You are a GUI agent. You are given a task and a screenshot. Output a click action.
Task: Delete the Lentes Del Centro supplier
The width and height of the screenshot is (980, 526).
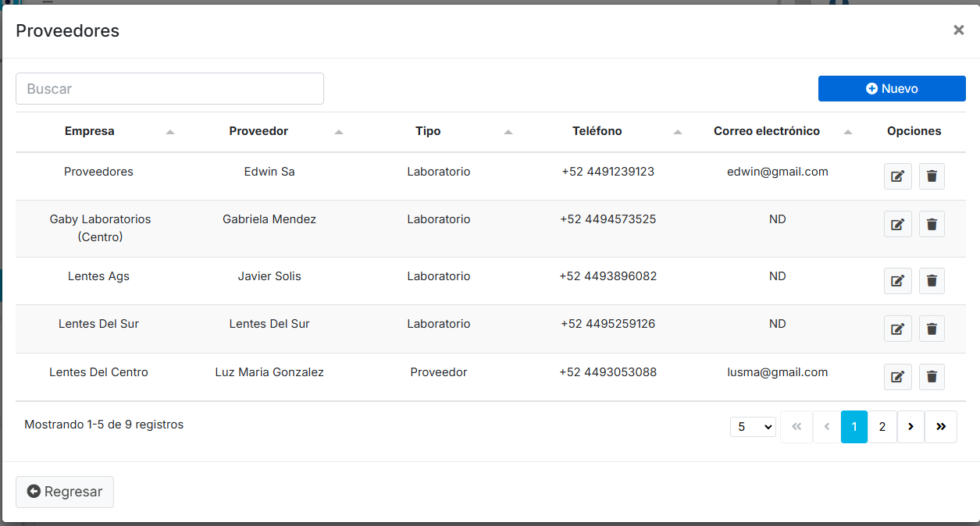tap(932, 377)
